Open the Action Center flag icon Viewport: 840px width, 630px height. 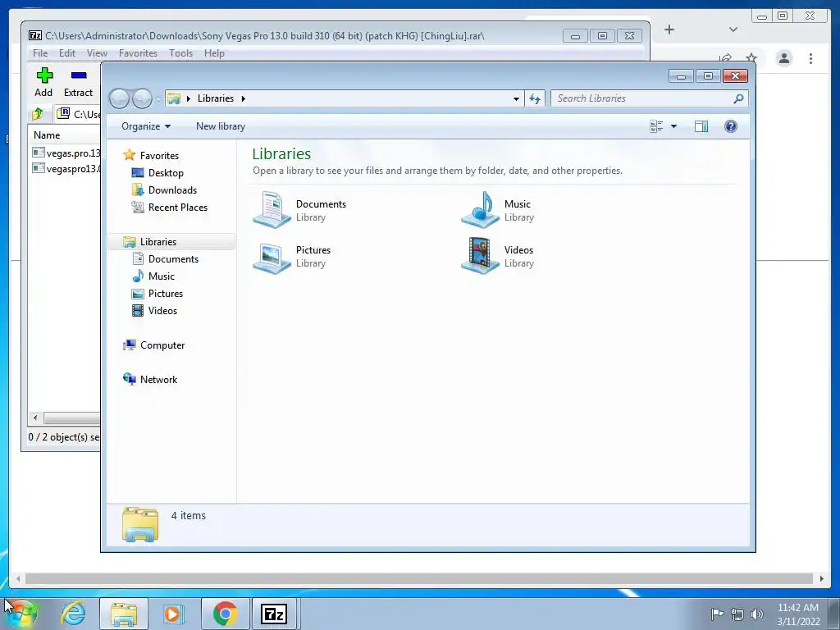[717, 614]
